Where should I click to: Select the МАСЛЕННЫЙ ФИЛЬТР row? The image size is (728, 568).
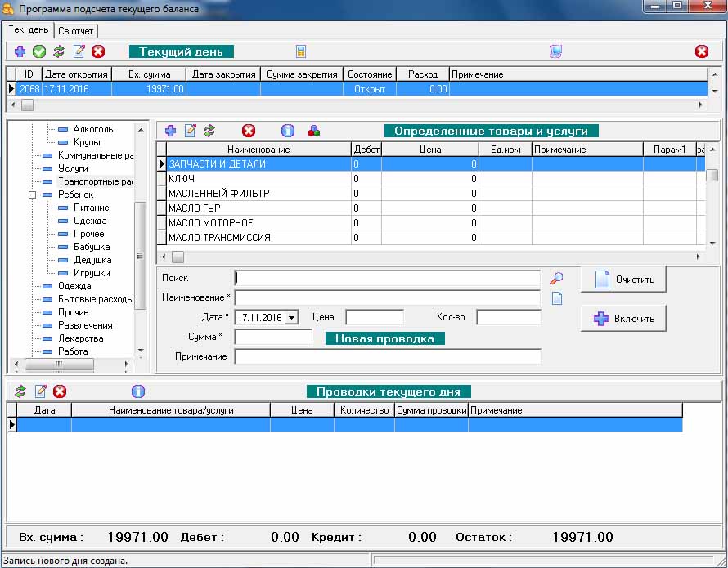pyautogui.click(x=431, y=194)
